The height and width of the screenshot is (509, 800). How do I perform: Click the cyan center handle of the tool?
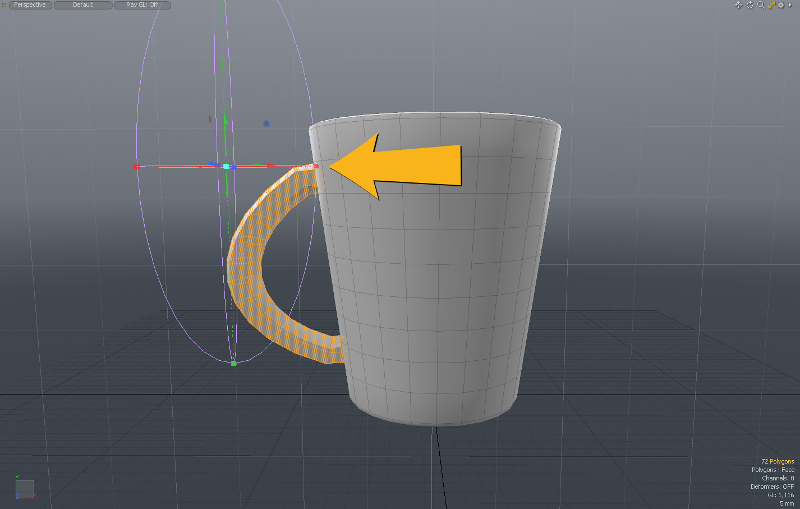227,166
